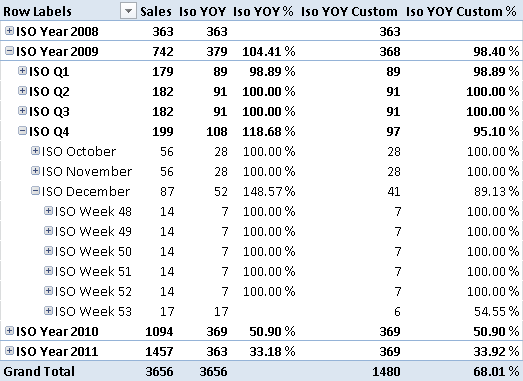Image resolution: width=523 pixels, height=381 pixels.
Task: Expand ISO Week 53 row
Action: point(48,311)
